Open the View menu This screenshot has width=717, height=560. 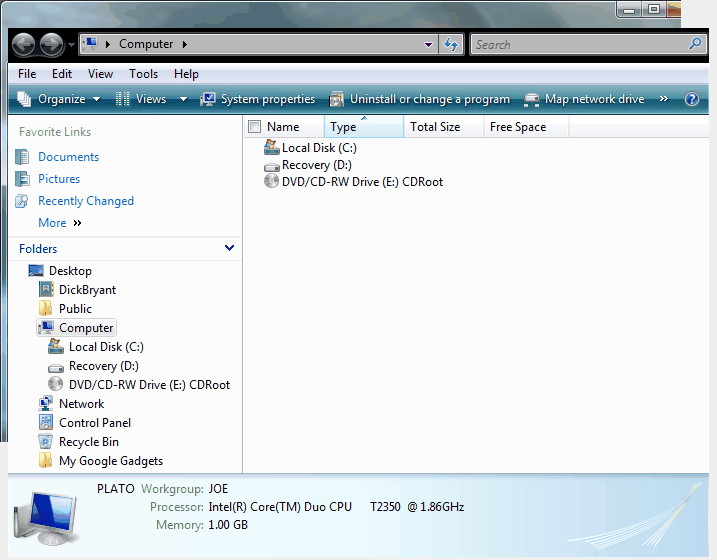100,74
